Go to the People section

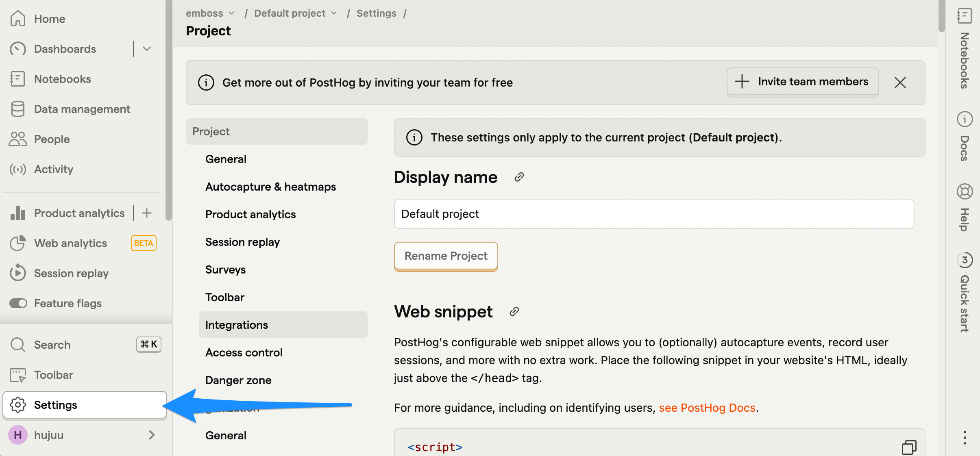[x=51, y=139]
